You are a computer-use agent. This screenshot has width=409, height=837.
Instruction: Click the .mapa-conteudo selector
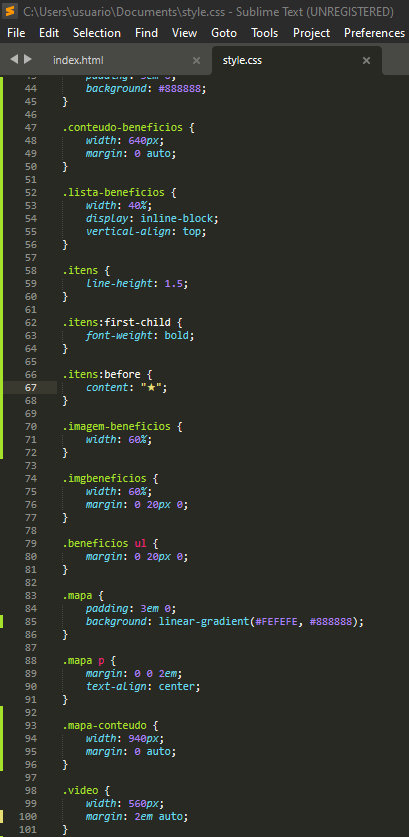click(x=103, y=726)
